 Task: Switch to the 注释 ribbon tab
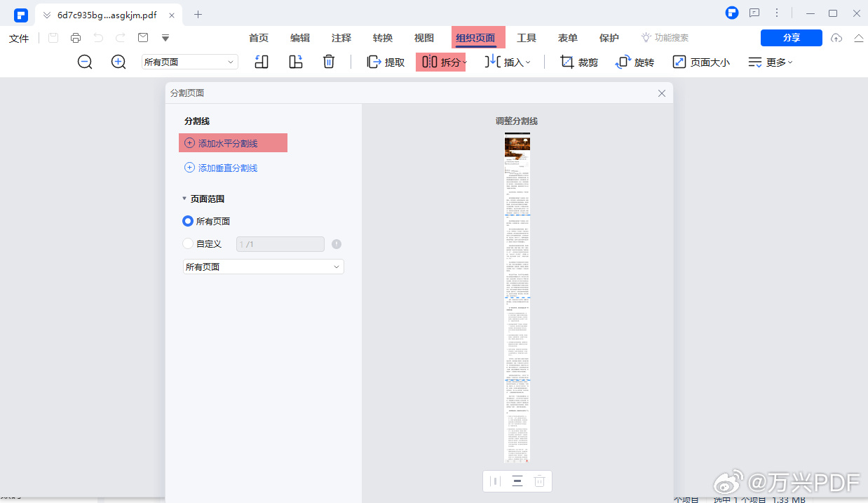pos(341,38)
